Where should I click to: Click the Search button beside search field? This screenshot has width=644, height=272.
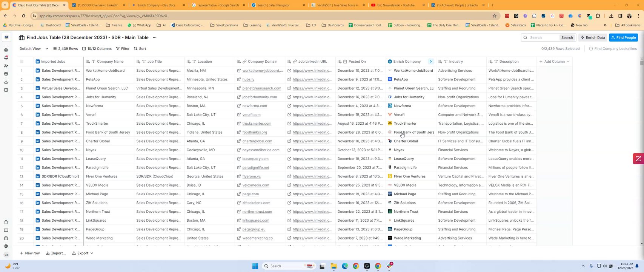(x=567, y=37)
